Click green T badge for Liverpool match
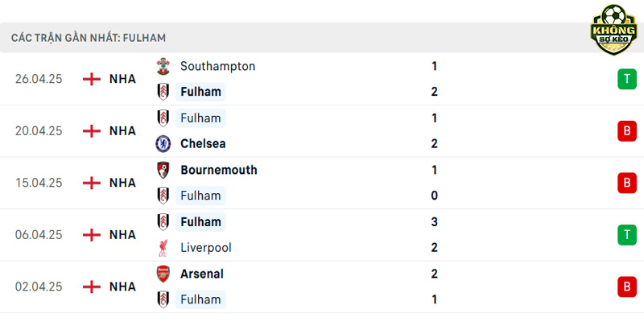The image size is (644, 322). 627,235
